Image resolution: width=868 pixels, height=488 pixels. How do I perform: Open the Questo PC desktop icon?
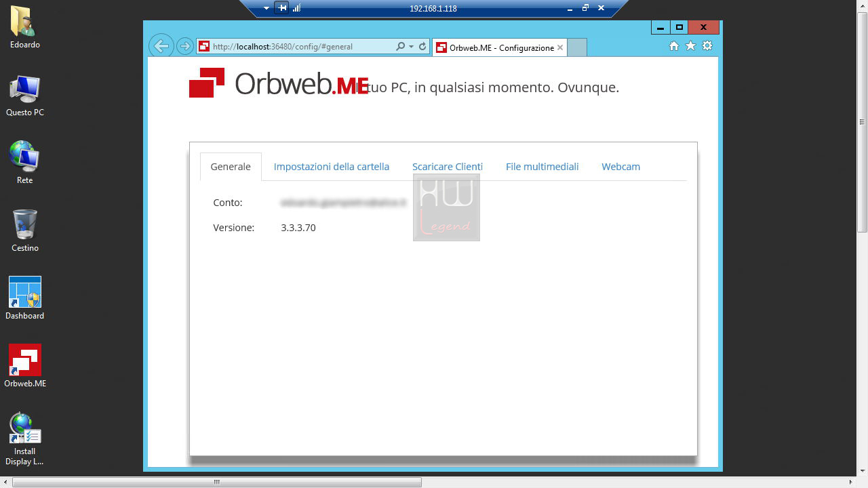tap(24, 96)
